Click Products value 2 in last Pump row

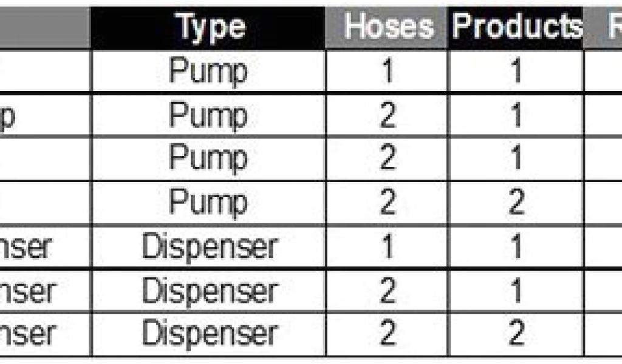pyautogui.click(x=516, y=202)
